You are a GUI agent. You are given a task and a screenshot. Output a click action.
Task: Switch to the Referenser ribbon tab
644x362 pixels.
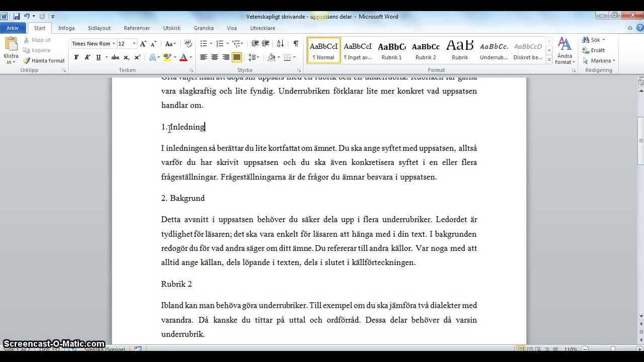pyautogui.click(x=137, y=28)
